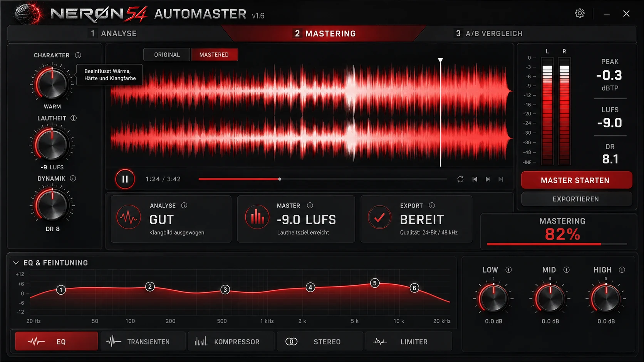
Task: Click the PEAK -0.3 dBTP readout
Action: [610, 75]
